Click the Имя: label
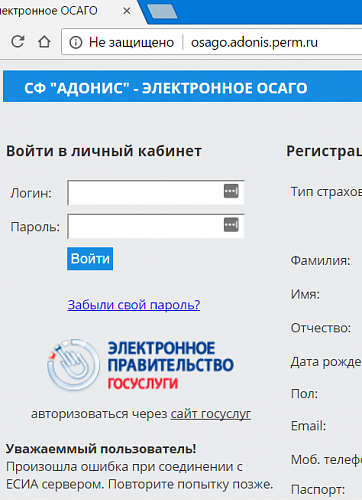This screenshot has height=500, width=362. (305, 294)
